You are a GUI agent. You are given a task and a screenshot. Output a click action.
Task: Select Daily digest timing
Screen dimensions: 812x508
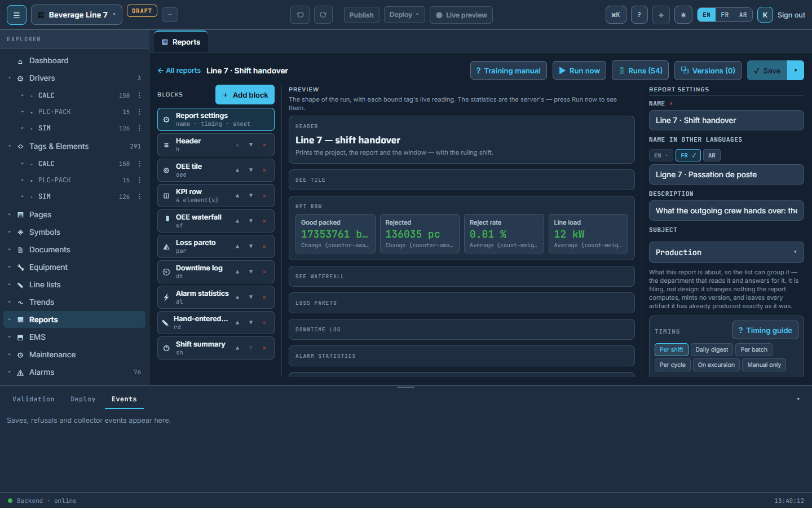(712, 349)
